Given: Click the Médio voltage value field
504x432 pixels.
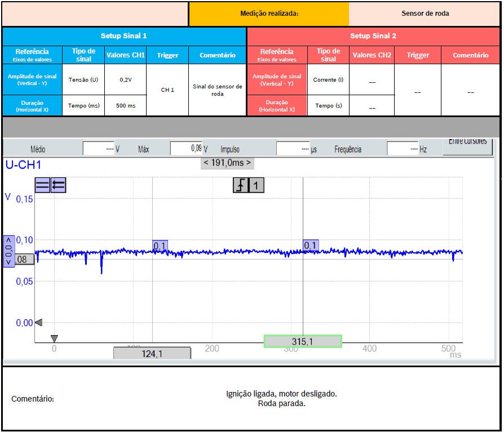Looking at the screenshot, I should coord(98,149).
